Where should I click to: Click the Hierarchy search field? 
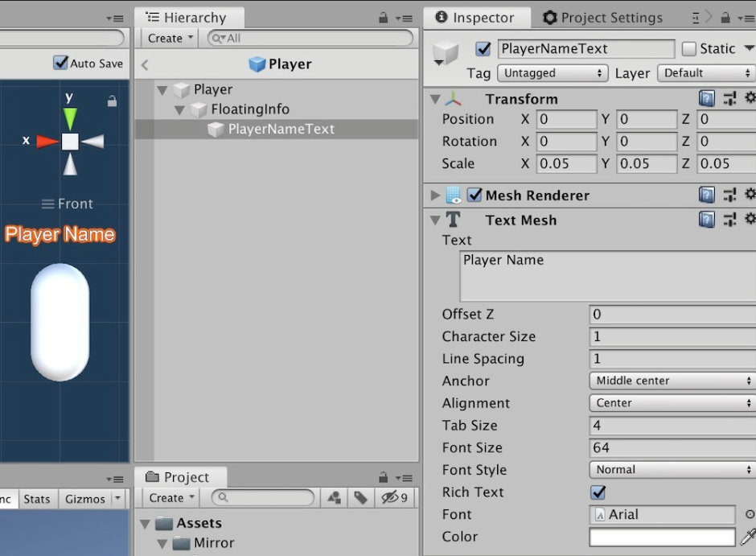[310, 38]
